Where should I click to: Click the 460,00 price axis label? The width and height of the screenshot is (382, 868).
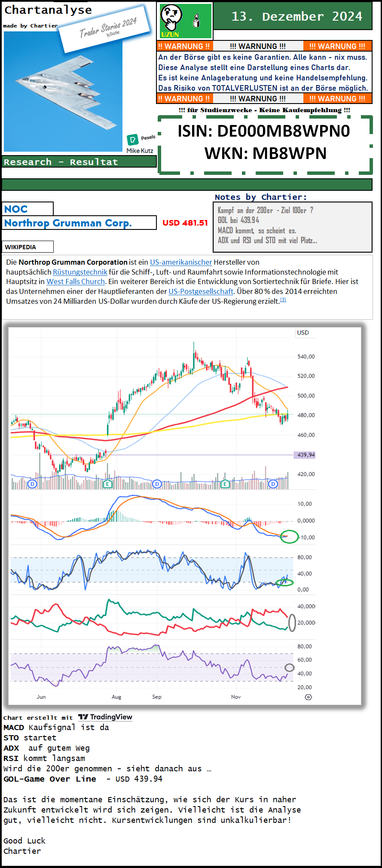pyautogui.click(x=306, y=435)
